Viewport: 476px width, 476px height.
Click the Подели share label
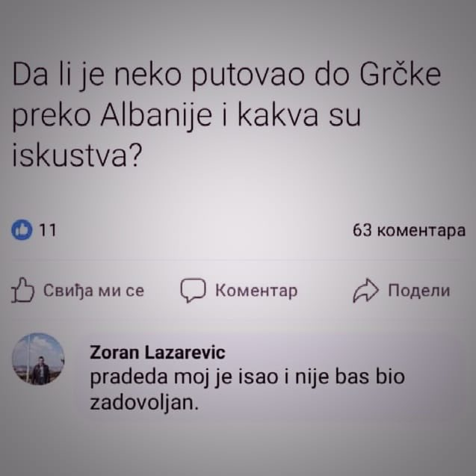click(419, 291)
